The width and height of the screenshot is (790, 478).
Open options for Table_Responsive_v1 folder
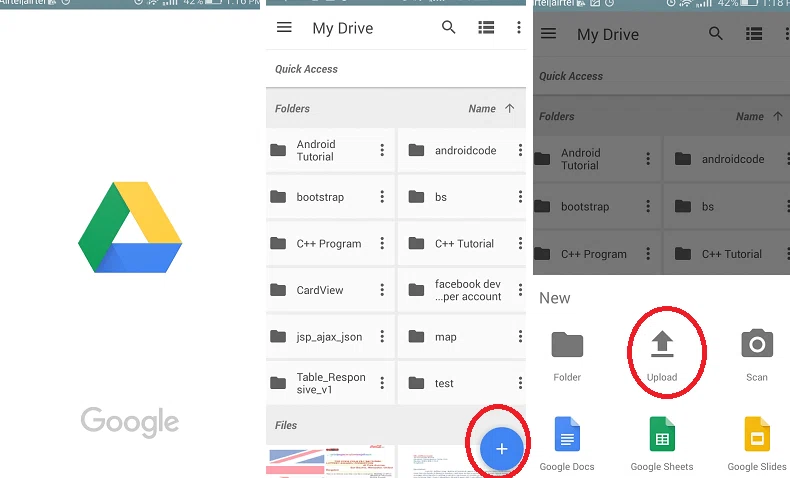click(x=382, y=383)
